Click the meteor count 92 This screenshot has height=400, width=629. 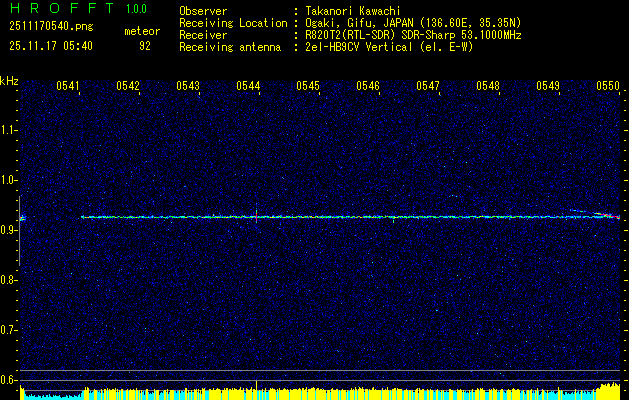[145, 46]
